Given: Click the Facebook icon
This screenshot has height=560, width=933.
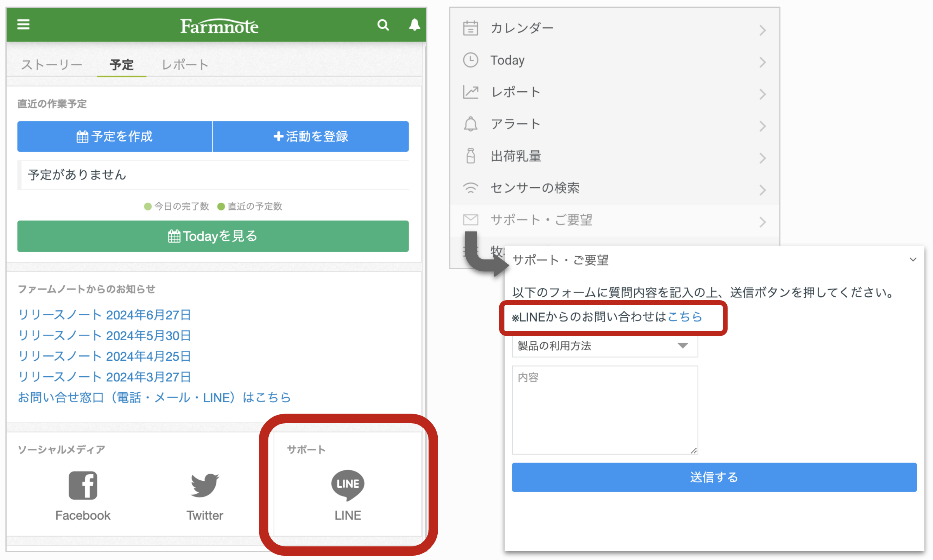Looking at the screenshot, I should (83, 485).
